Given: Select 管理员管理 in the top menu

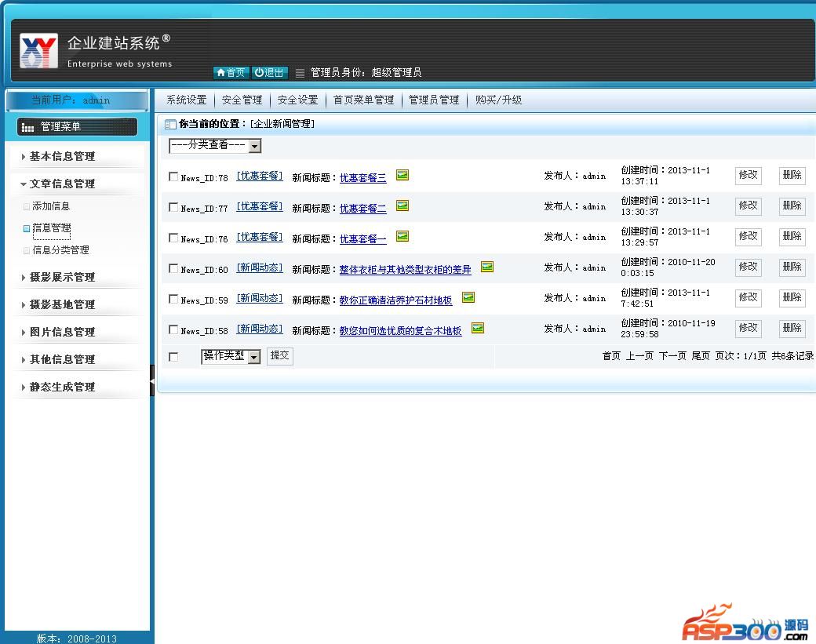Looking at the screenshot, I should [434, 100].
